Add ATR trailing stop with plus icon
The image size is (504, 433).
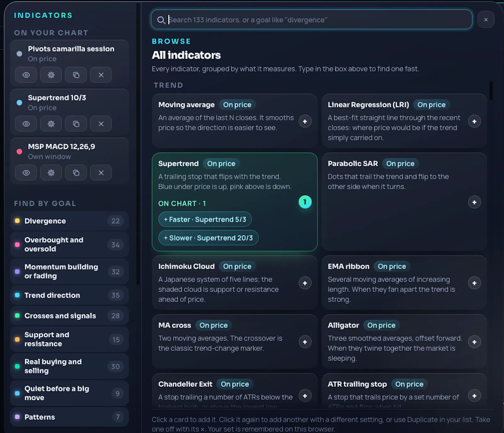click(x=474, y=396)
